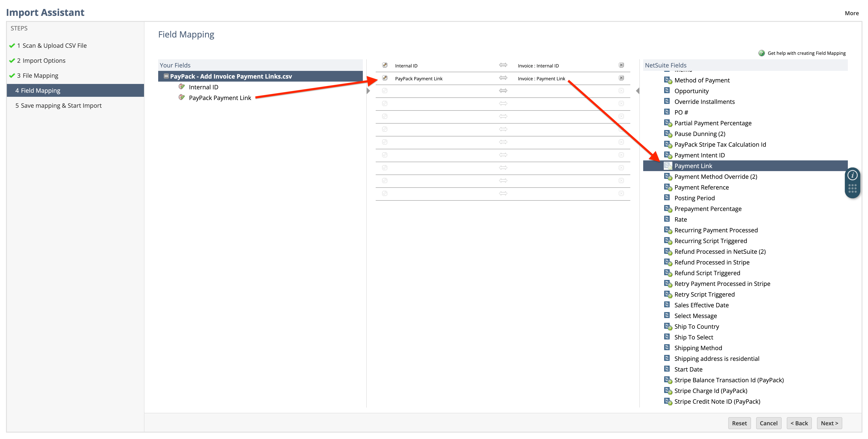
Task: Click the blue info icon on the right edge
Action: coord(853,175)
